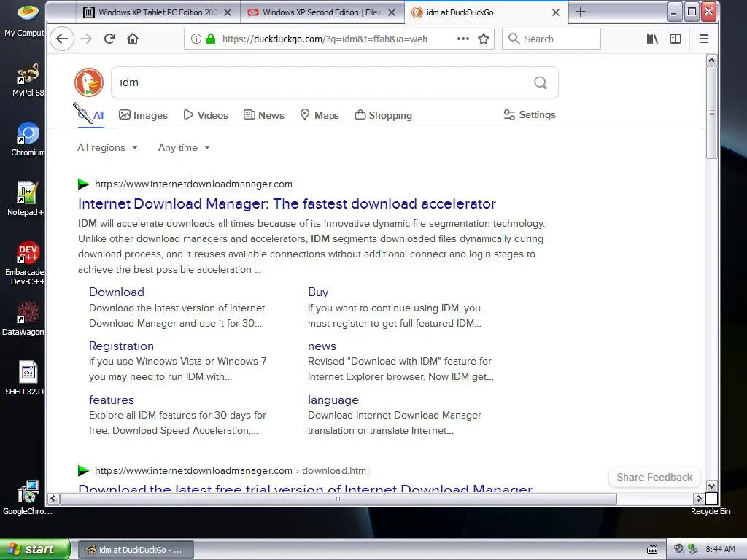Click the first result's internetdownloadmanager.com URL
The height and width of the screenshot is (560, 747).
193,184
